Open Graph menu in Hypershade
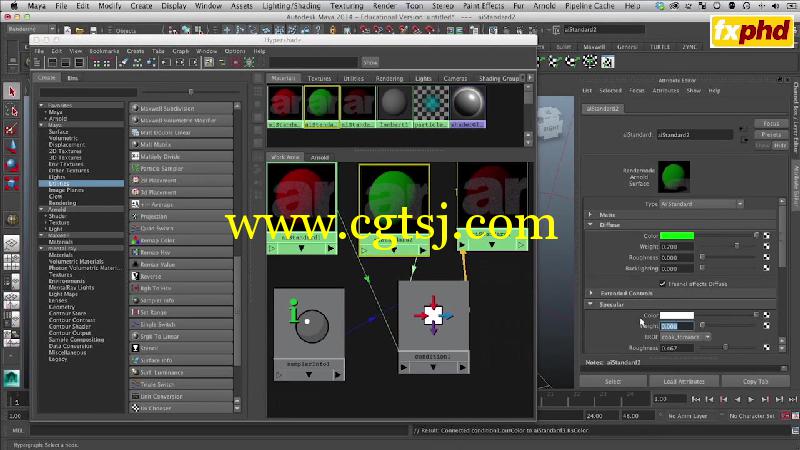800x450 pixels. [181, 51]
